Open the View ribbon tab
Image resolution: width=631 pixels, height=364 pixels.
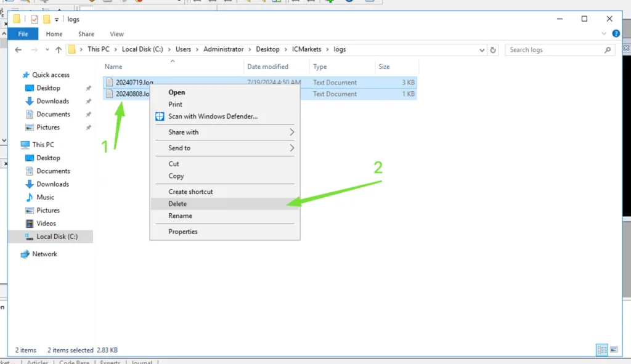pyautogui.click(x=116, y=34)
